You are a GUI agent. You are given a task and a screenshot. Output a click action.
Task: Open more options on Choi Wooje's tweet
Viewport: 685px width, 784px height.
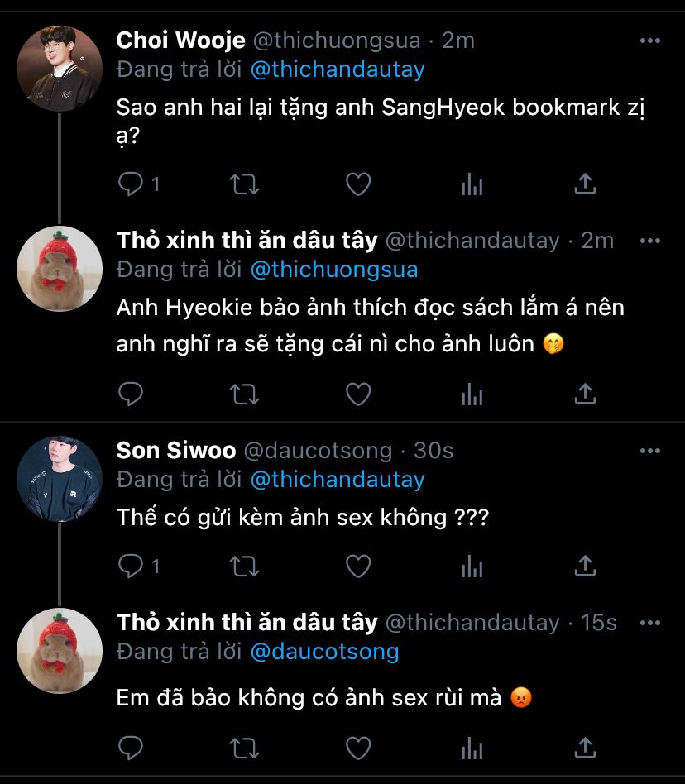650,40
